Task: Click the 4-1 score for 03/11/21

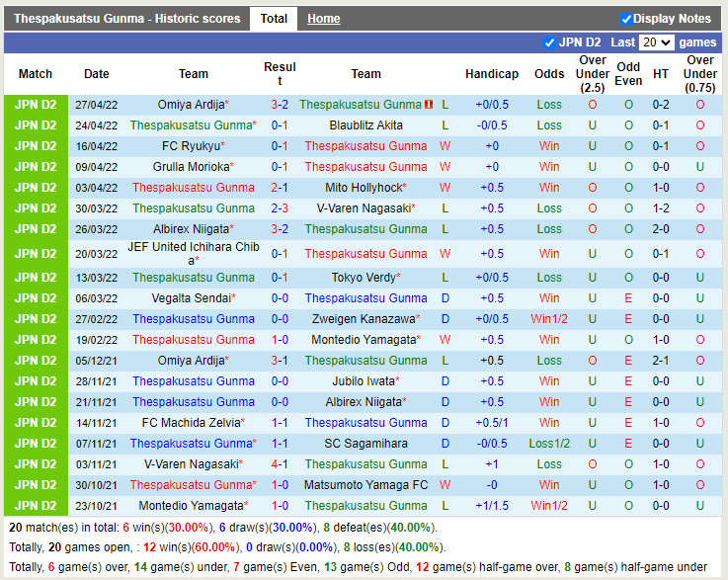Action: 280,464
